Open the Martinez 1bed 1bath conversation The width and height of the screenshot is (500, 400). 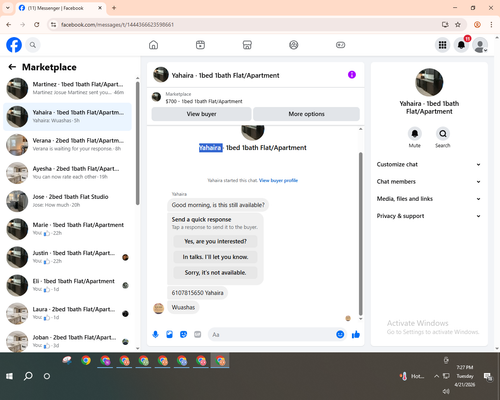click(x=67, y=88)
